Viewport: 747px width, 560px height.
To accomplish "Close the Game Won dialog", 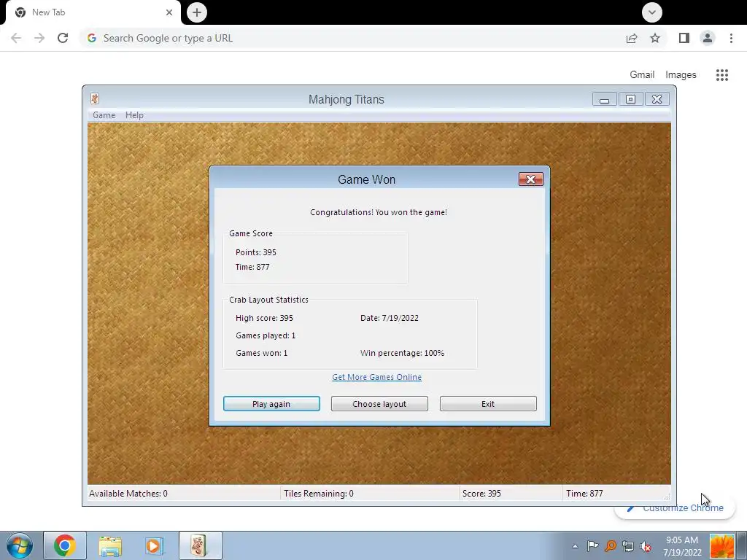I will [531, 179].
